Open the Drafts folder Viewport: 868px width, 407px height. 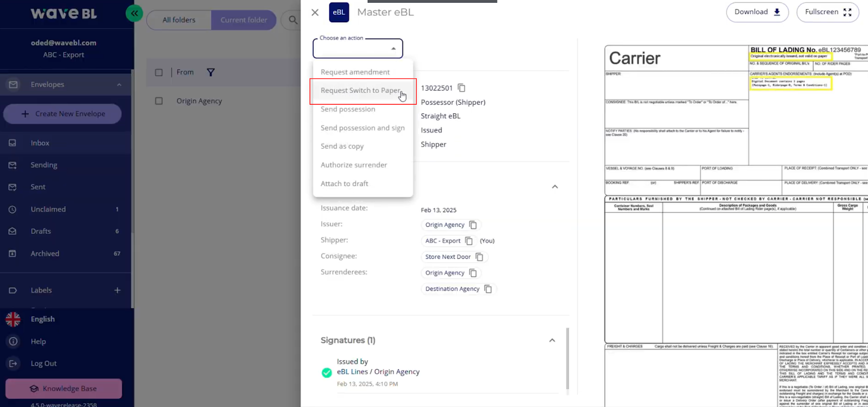[65, 231]
